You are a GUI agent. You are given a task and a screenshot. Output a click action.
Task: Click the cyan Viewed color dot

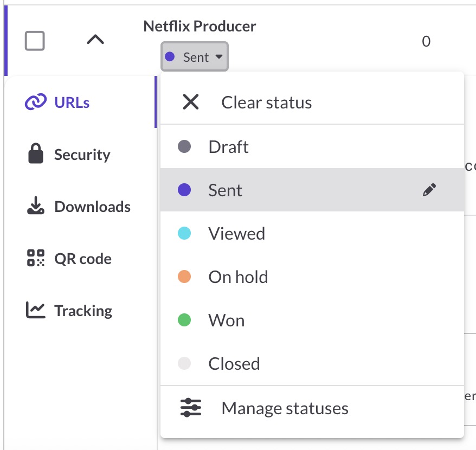184,233
